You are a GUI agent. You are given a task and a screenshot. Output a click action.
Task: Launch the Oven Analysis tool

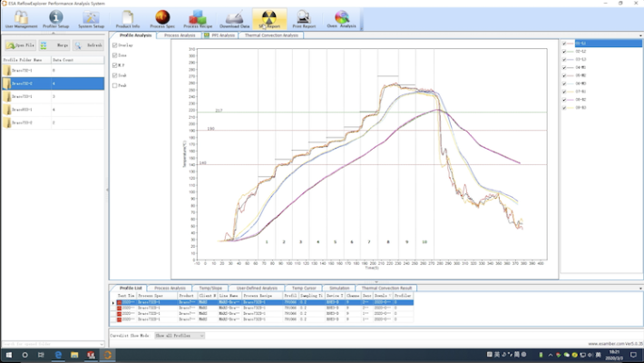[342, 18]
